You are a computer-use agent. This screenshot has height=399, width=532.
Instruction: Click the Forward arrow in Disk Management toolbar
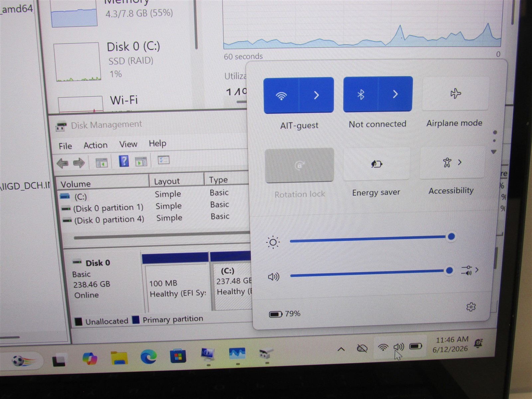coord(79,163)
